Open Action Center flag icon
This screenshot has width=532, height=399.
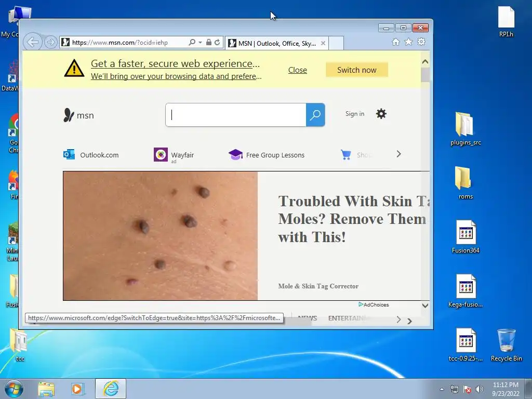pyautogui.click(x=467, y=389)
